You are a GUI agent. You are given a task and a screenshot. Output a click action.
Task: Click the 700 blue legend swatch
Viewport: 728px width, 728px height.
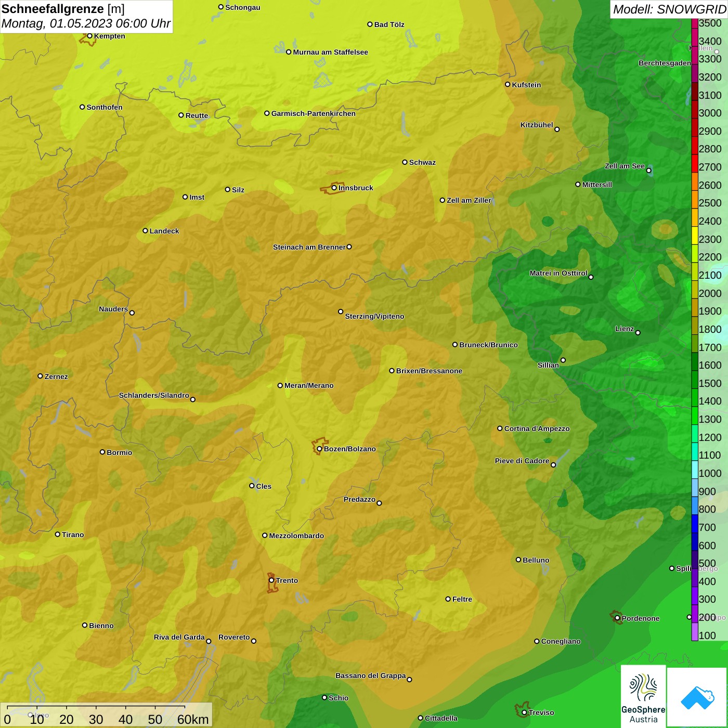695,523
